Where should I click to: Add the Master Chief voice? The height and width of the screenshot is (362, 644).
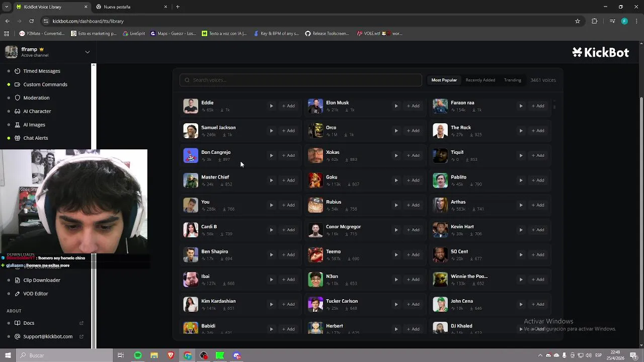point(288,180)
